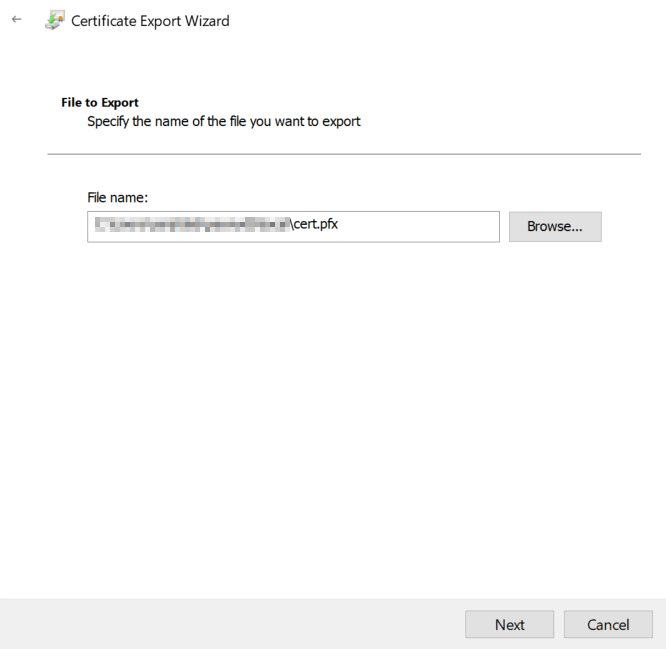The height and width of the screenshot is (649, 666).
Task: Click the "Specify the name of the file" description
Action: (x=223, y=122)
